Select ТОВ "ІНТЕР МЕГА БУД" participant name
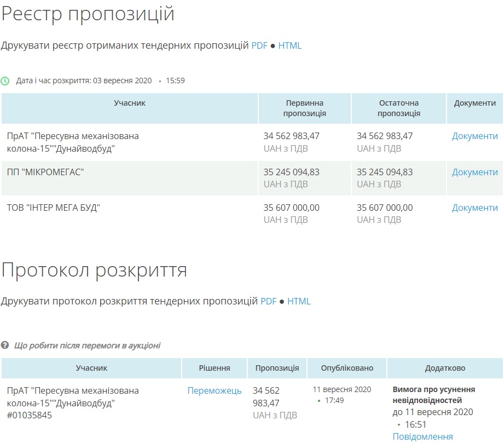 tap(54, 208)
